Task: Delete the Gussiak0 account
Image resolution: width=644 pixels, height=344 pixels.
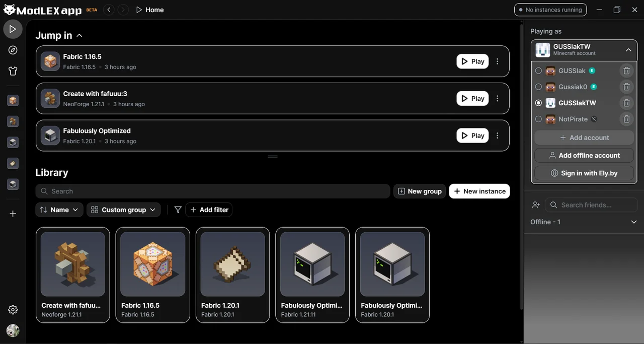Action: (626, 87)
